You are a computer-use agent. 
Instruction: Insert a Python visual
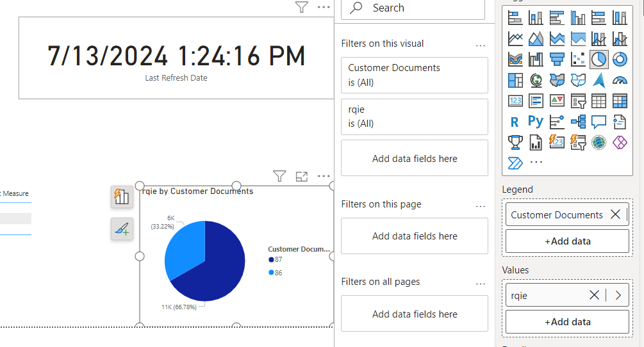click(536, 122)
